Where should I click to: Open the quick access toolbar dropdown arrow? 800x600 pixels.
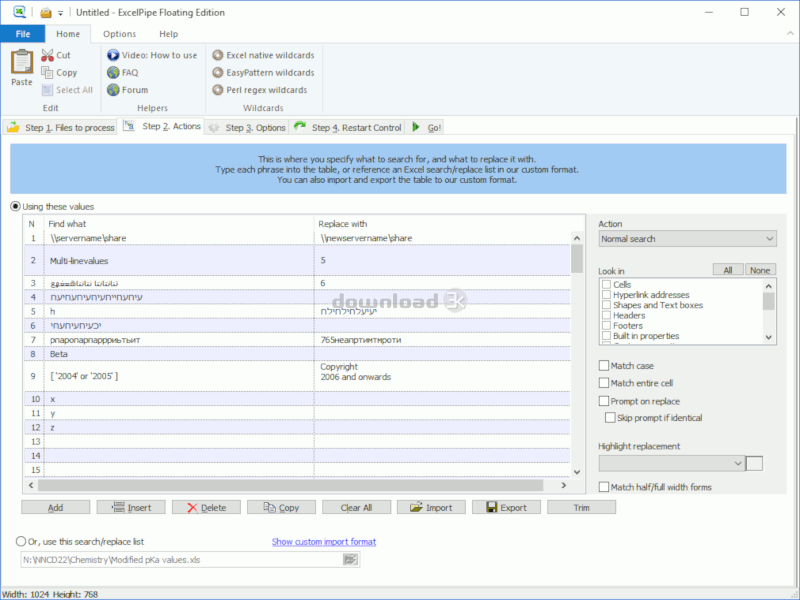(x=61, y=13)
